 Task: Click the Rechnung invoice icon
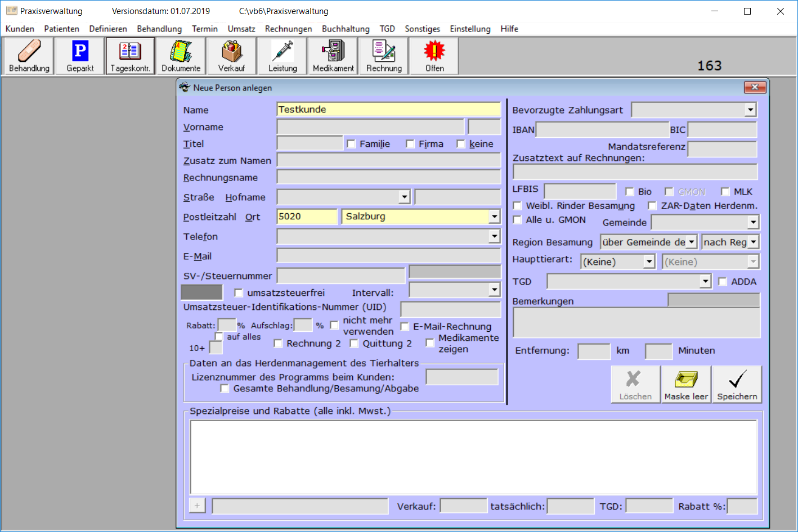tap(384, 56)
